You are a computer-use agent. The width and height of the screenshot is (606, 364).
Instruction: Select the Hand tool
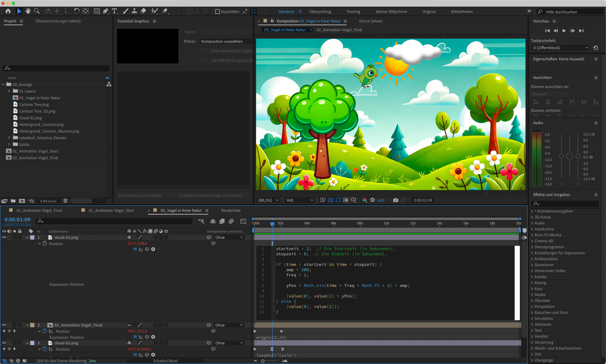coord(28,11)
